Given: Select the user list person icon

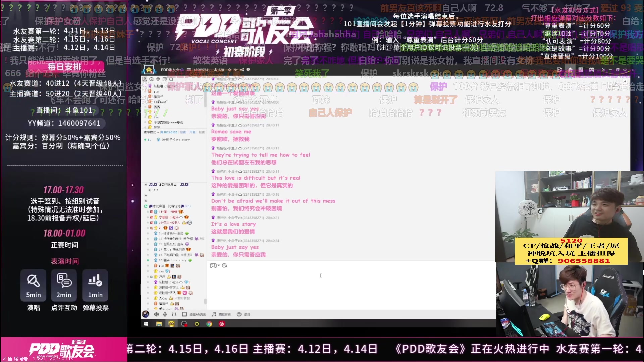Looking at the screenshot, I should [x=145, y=79].
